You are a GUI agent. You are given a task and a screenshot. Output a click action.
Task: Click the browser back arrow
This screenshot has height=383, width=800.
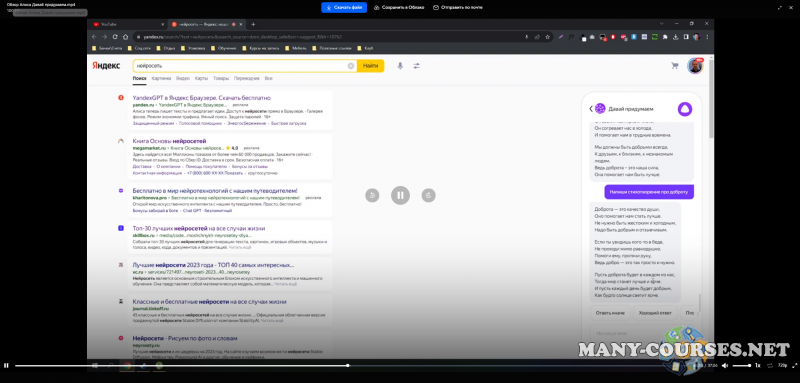click(94, 37)
